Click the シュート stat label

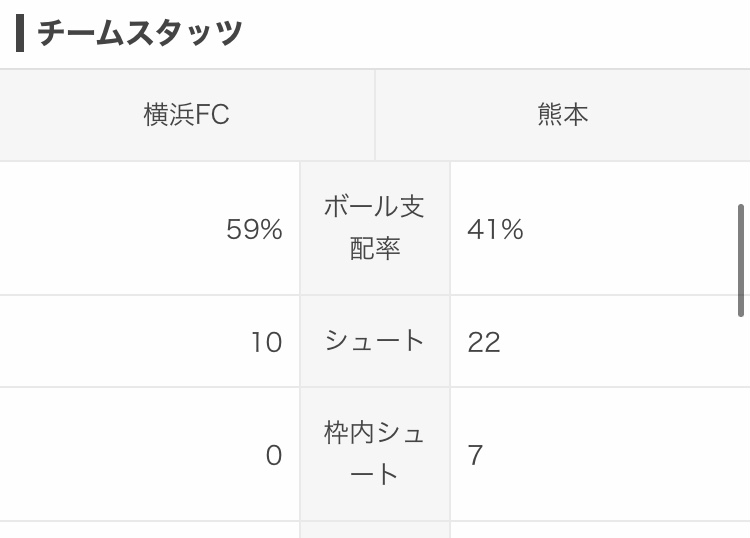(375, 341)
